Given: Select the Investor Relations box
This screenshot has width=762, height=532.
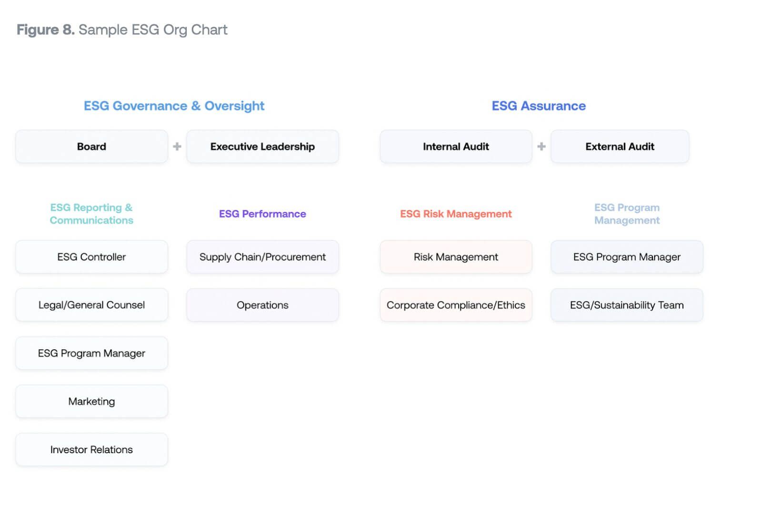Looking at the screenshot, I should click(x=91, y=450).
